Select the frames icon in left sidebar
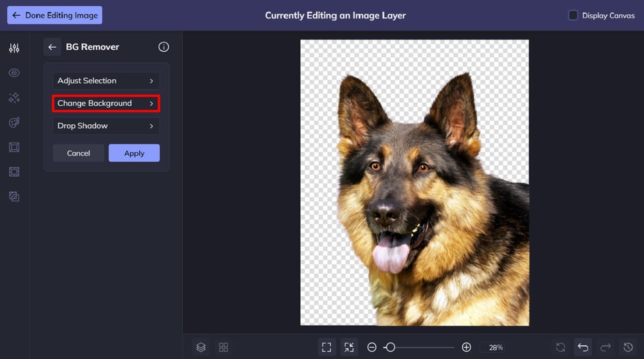 click(14, 147)
